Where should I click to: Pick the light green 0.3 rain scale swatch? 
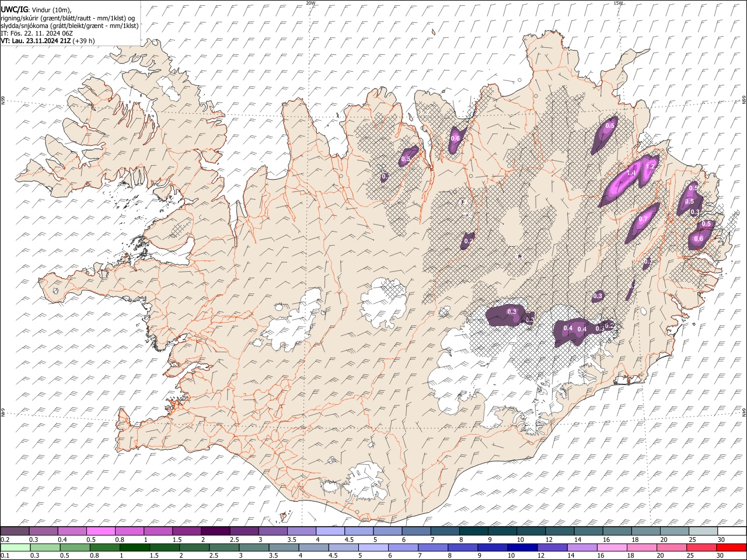(45, 547)
